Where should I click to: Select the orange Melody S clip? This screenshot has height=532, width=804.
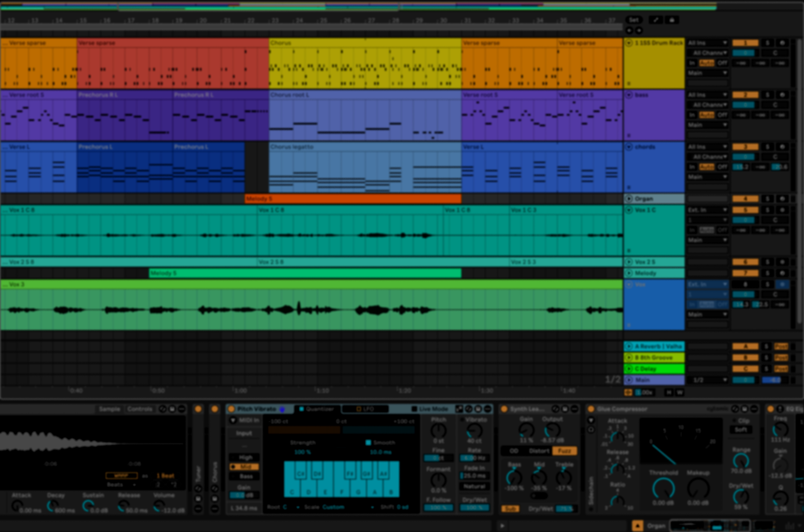[353, 199]
